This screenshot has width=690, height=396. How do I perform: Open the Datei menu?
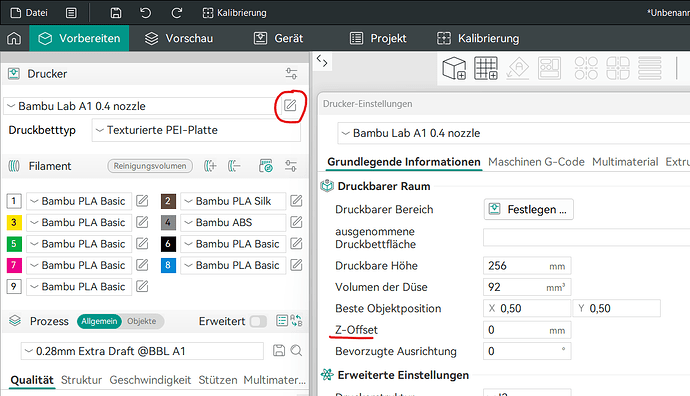click(x=29, y=13)
